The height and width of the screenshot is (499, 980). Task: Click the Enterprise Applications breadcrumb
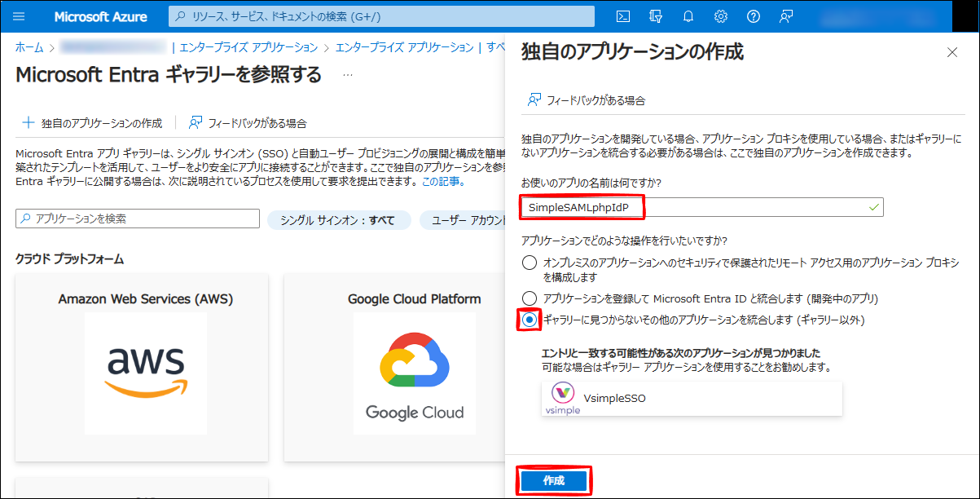click(248, 47)
